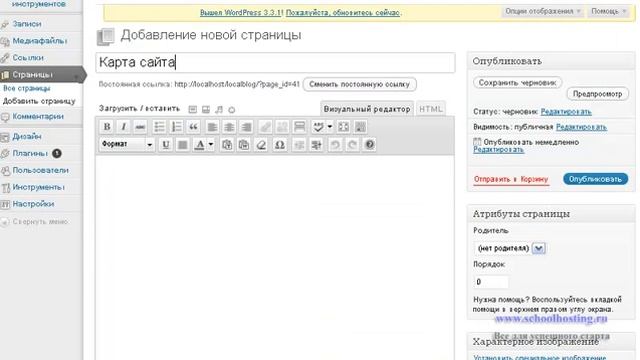Click the add audio upload icon
The image size is (640, 360).
point(219,109)
